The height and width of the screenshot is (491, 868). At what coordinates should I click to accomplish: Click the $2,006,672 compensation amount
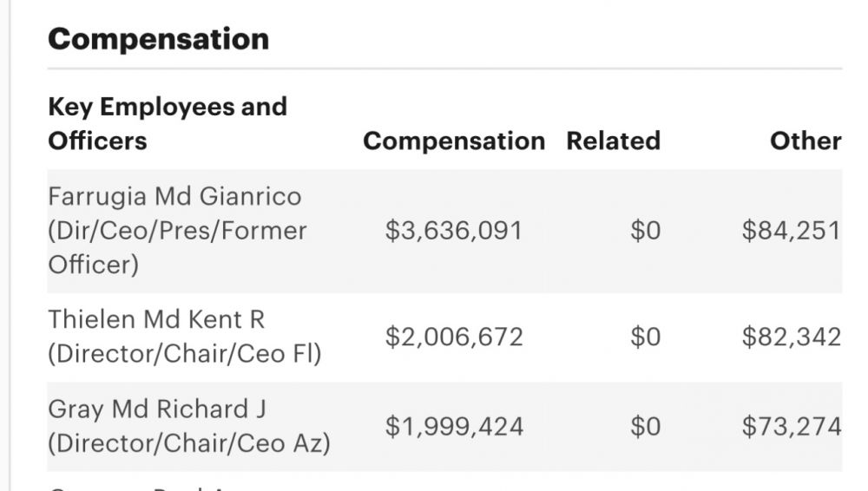click(x=454, y=337)
